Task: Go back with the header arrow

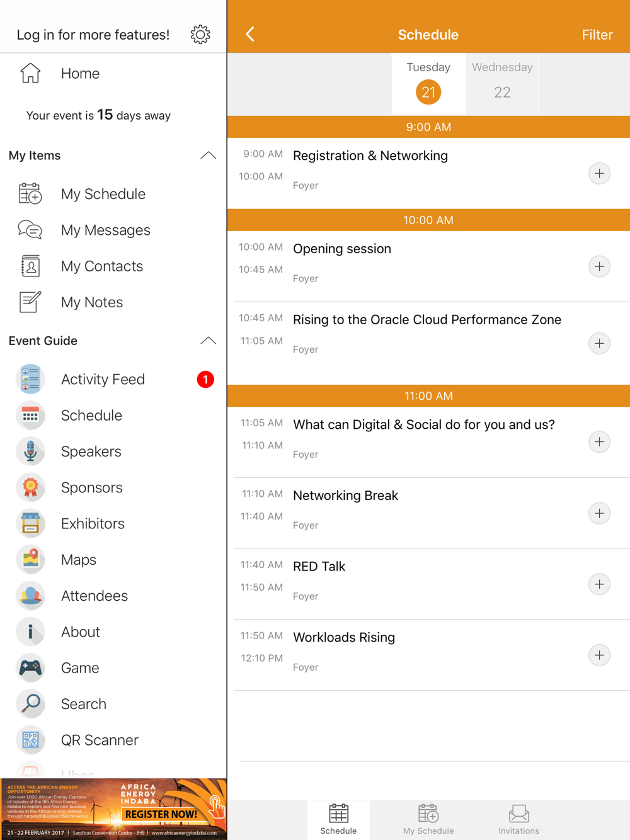Action: tap(250, 34)
